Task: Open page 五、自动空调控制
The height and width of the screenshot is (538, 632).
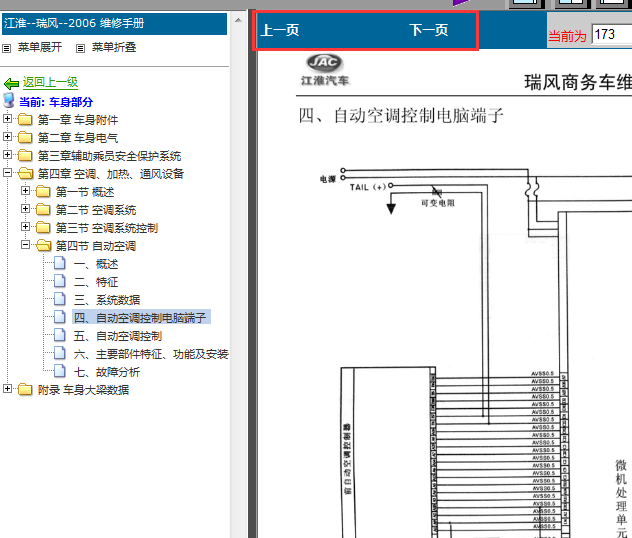Action: tap(118, 336)
